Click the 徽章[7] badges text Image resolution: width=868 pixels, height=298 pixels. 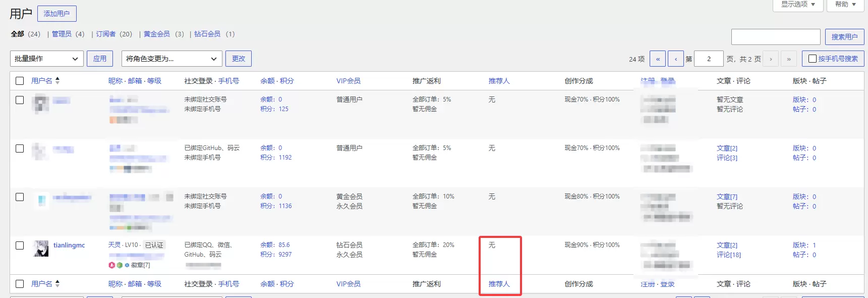(x=141, y=265)
